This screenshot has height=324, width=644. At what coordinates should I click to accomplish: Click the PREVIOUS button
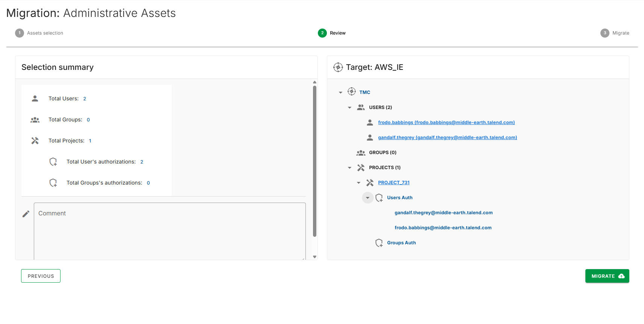[x=41, y=276]
